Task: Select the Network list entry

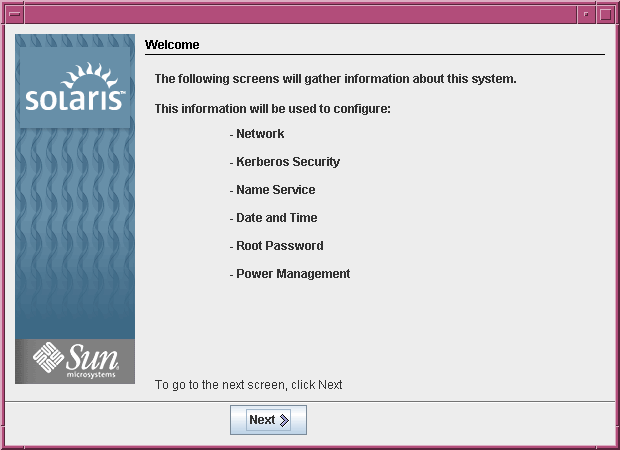Action: [x=260, y=134]
